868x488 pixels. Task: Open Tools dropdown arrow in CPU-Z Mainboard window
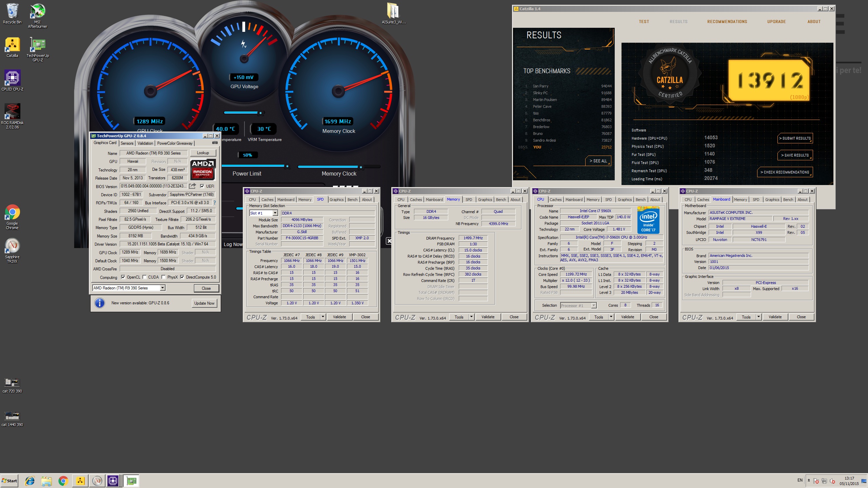(x=758, y=317)
